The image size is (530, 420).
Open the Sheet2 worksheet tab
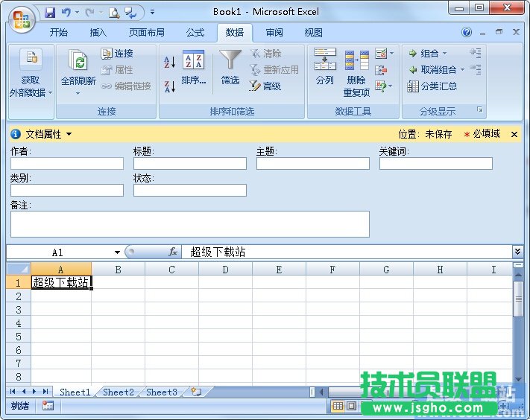[119, 392]
